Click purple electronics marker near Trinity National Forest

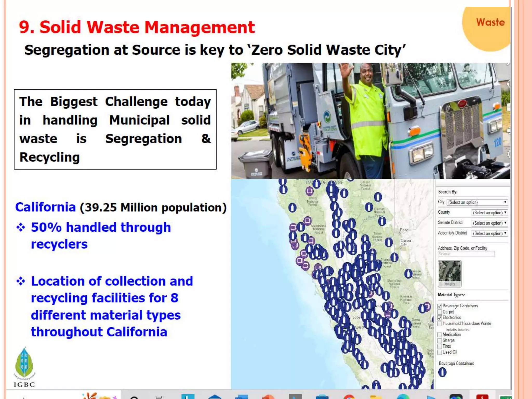click(x=309, y=191)
